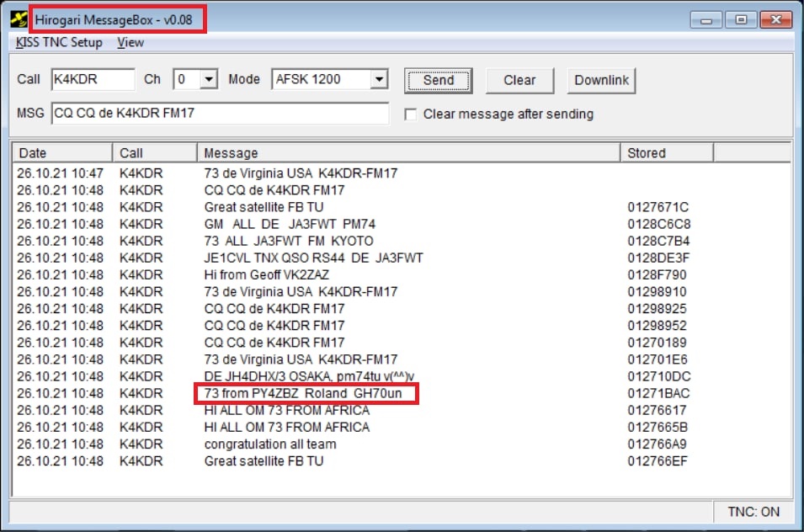804x532 pixels.
Task: Sort by the Message column header
Action: (408, 152)
